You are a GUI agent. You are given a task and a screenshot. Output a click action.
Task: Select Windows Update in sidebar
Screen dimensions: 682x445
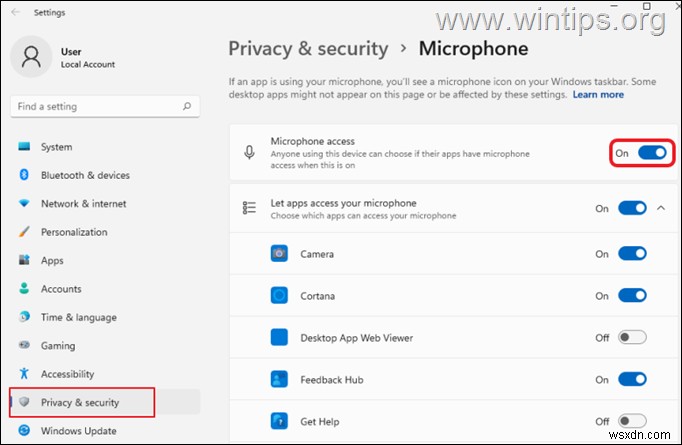coord(78,431)
